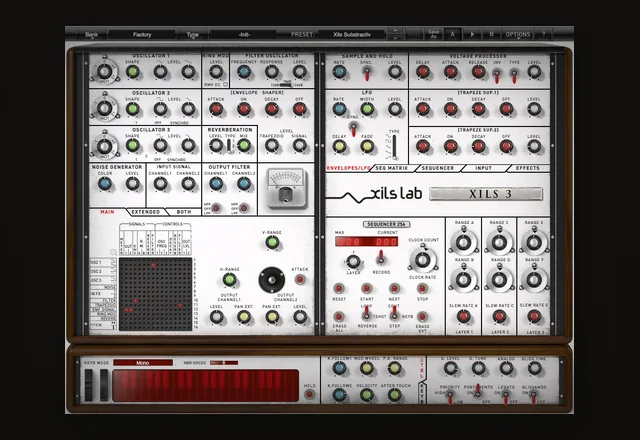The image size is (640, 440).
Task: Select preset comparison slot A
Action: (x=452, y=34)
